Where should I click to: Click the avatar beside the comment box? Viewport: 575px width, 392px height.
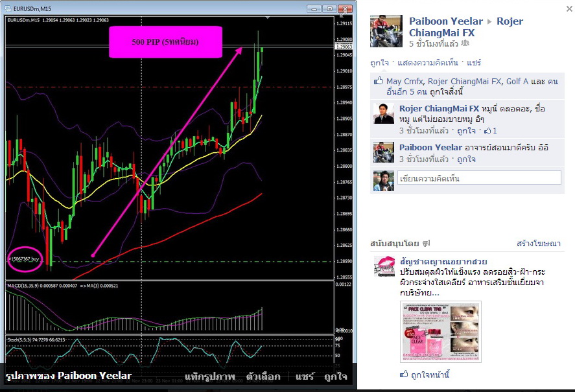384,181
